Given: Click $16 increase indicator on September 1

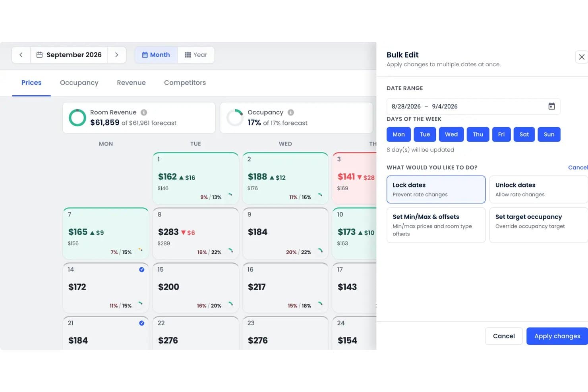Looking at the screenshot, I should tap(187, 178).
